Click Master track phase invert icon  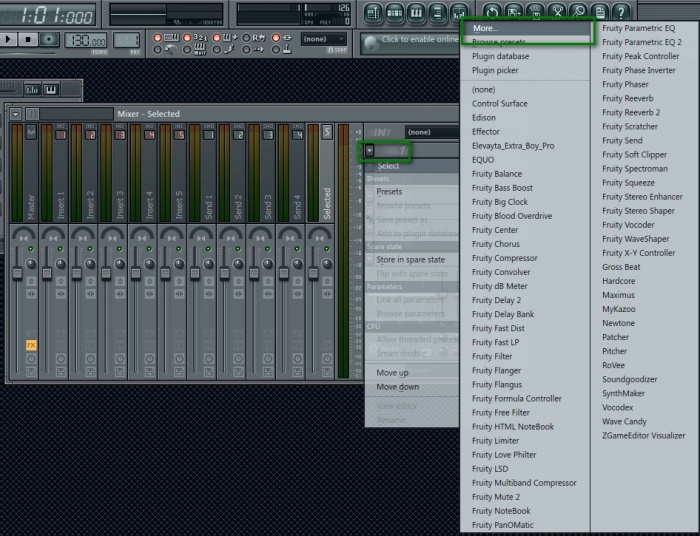pyautogui.click(x=31, y=281)
